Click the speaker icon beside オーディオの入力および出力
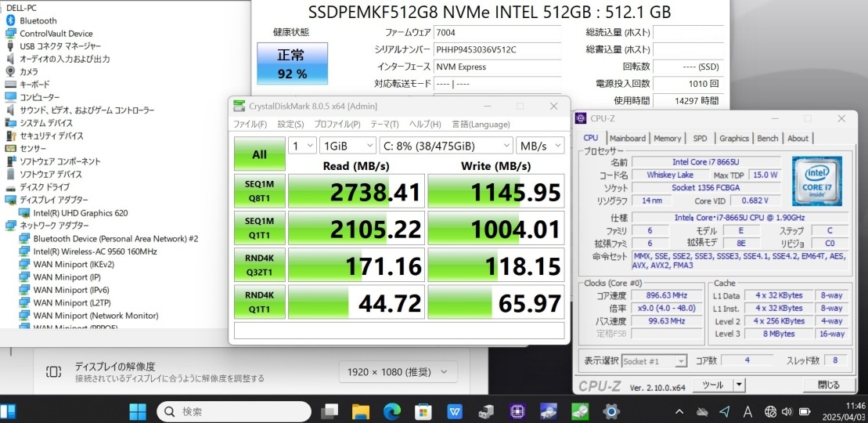The image size is (868, 423). click(10, 59)
